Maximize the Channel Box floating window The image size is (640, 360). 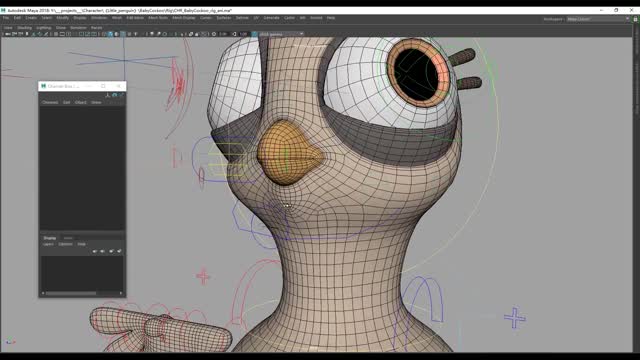point(103,86)
